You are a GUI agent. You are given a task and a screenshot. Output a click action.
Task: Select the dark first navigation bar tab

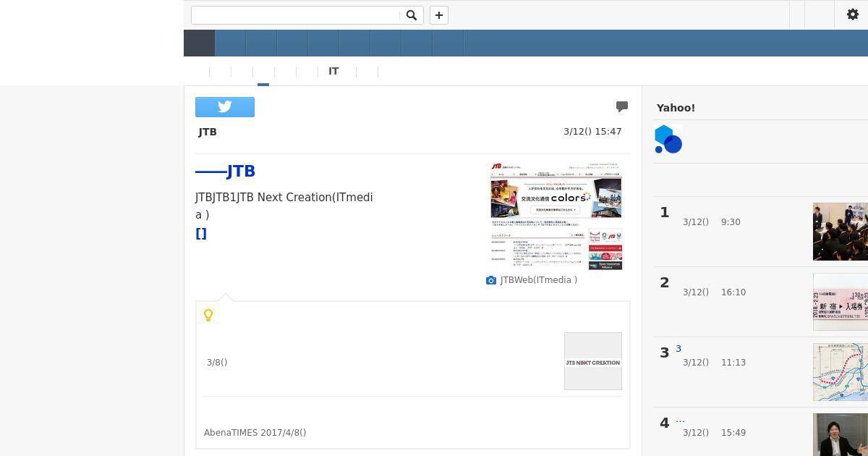click(199, 43)
